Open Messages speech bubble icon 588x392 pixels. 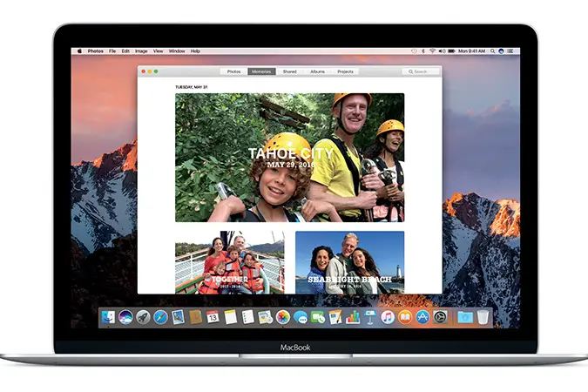click(x=301, y=317)
